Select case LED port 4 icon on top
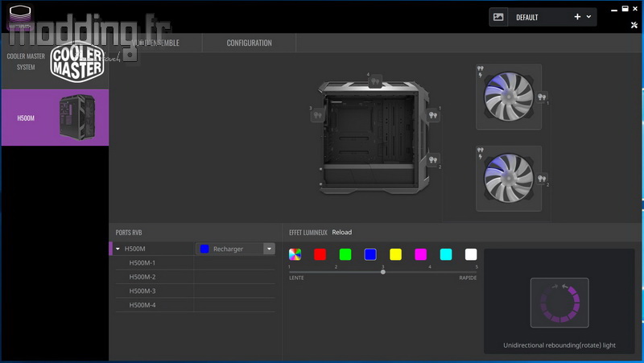The image size is (644, 363). (x=375, y=81)
